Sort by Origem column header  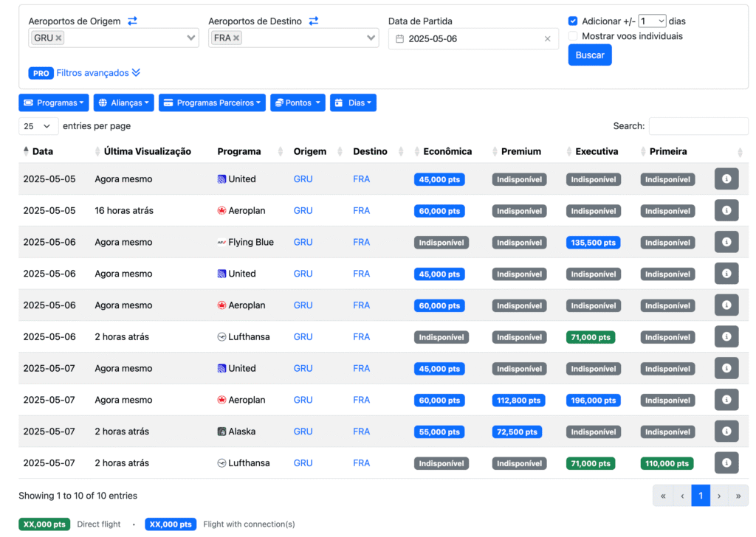(x=310, y=151)
